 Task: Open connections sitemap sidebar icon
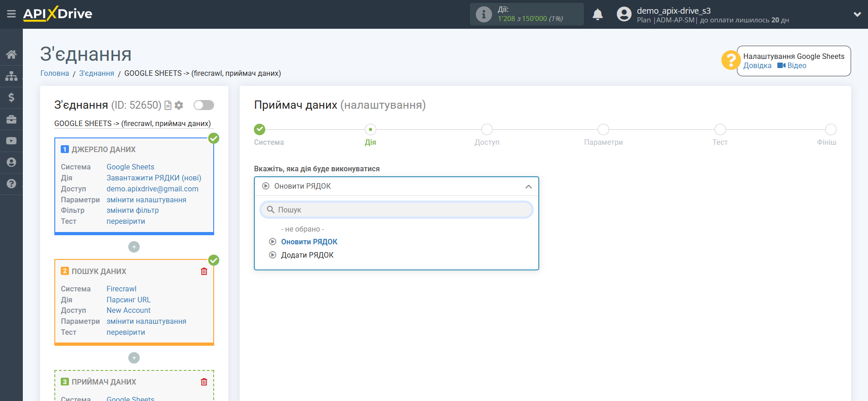pos(11,76)
